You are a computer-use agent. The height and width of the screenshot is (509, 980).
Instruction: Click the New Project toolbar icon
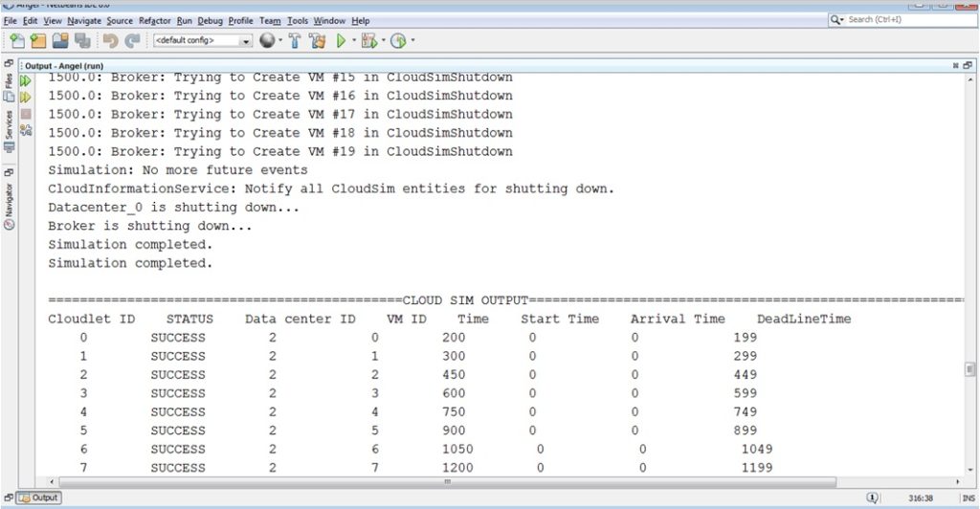(38, 40)
